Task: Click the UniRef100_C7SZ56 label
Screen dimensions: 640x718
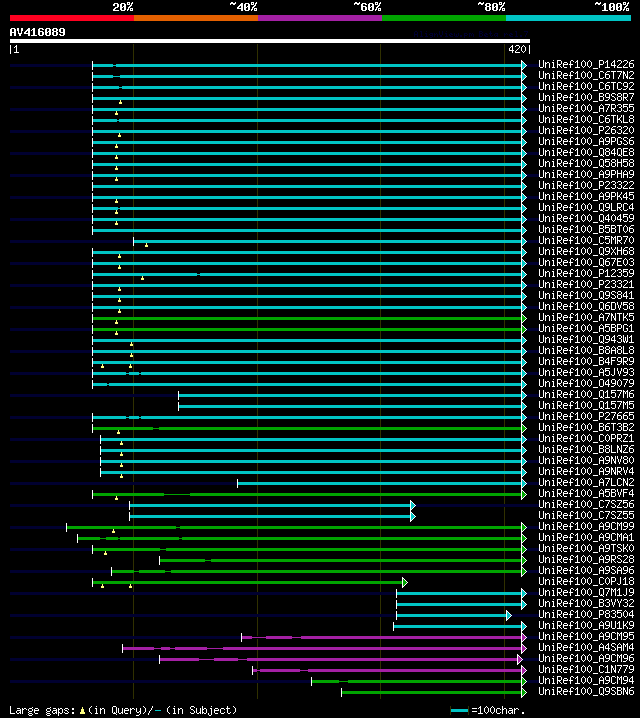Action: [586, 504]
